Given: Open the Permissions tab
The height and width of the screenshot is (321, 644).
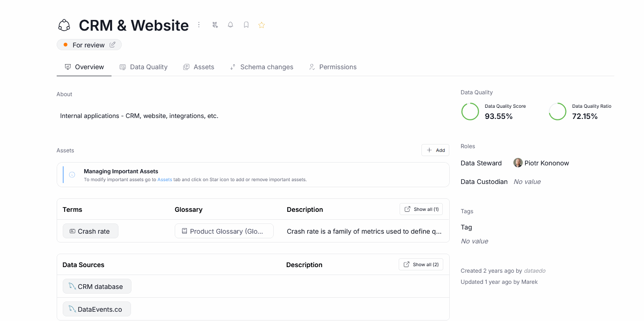Looking at the screenshot, I should click(x=333, y=67).
